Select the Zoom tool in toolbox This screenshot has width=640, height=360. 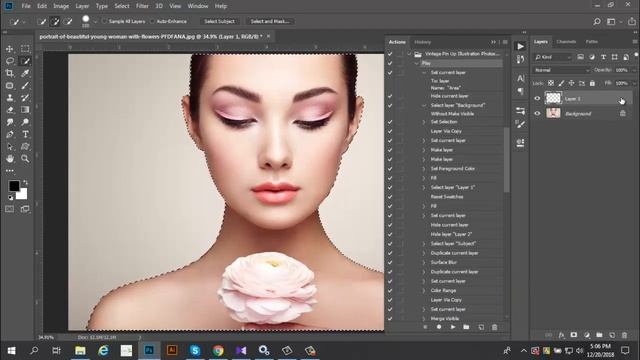(25, 158)
